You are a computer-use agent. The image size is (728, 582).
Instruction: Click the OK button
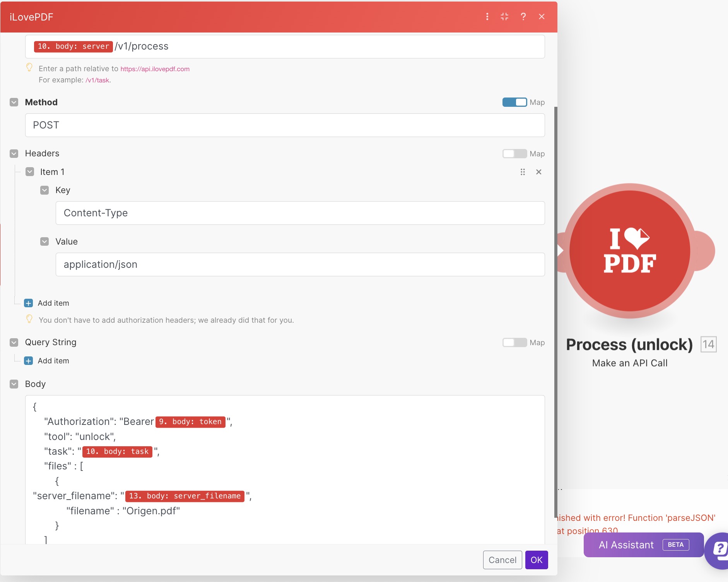(537, 560)
